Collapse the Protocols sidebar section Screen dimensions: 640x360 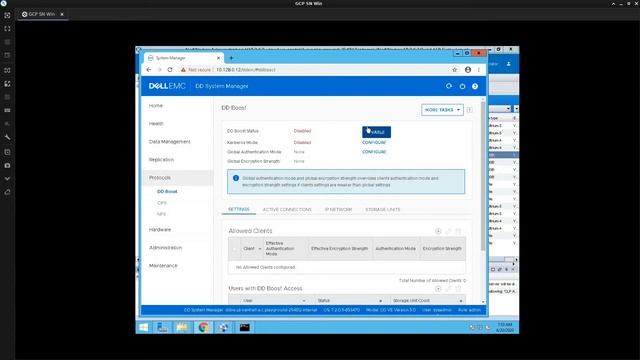tap(160, 178)
